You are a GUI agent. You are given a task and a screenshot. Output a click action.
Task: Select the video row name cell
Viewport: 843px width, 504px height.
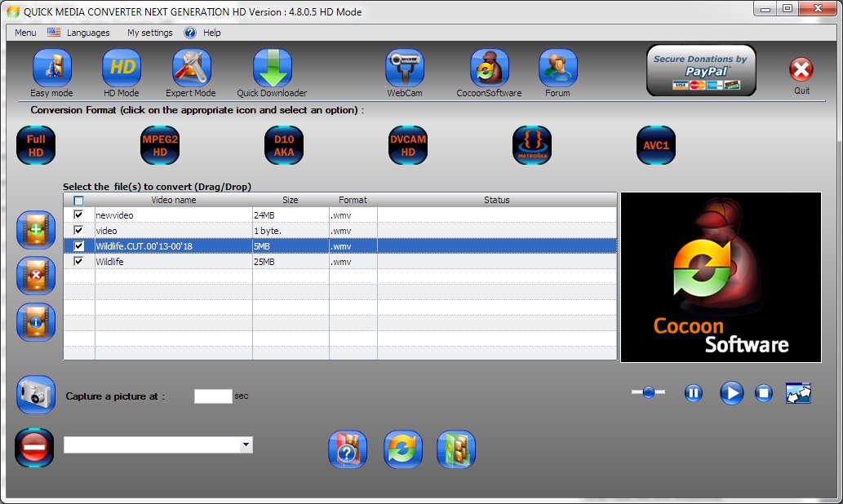174,231
